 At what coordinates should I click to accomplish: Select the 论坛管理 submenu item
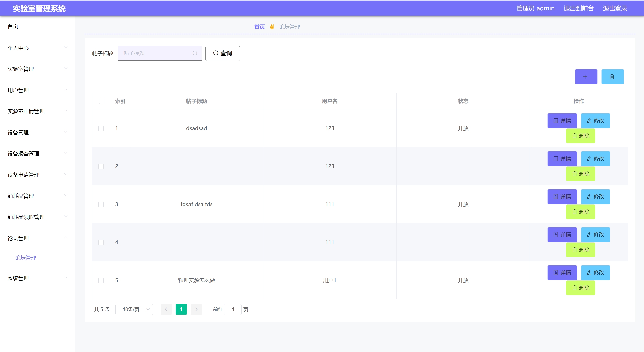26,258
